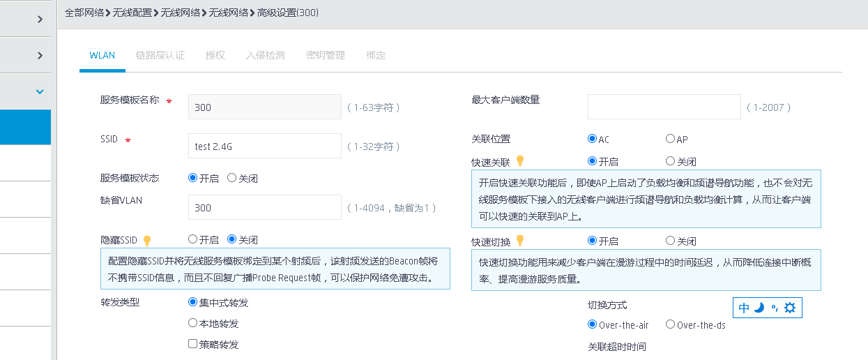Switch to the 链路层认证 tab
The height and width of the screenshot is (360, 868).
click(x=160, y=55)
